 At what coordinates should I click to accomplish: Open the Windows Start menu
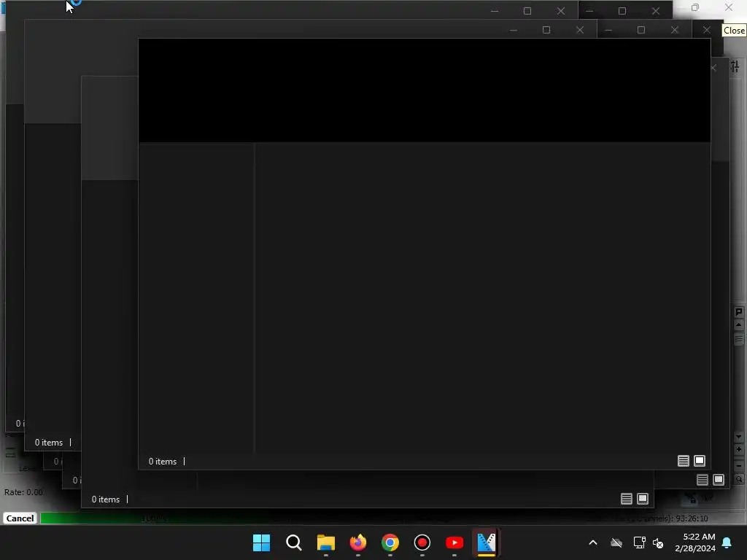pos(262,542)
